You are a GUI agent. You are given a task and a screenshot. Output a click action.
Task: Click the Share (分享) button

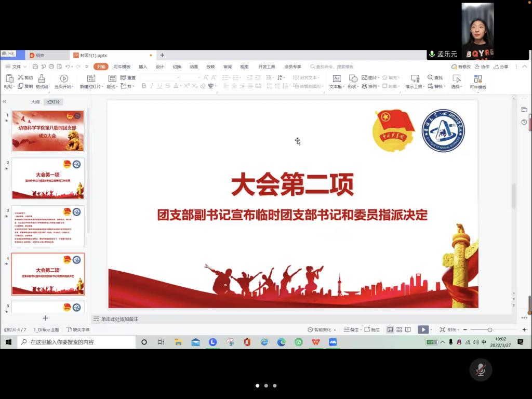[501, 66]
